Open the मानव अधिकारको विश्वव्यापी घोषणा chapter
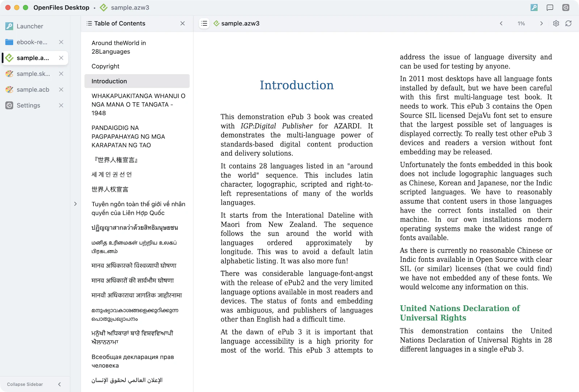This screenshot has height=392, width=579. coord(137,266)
